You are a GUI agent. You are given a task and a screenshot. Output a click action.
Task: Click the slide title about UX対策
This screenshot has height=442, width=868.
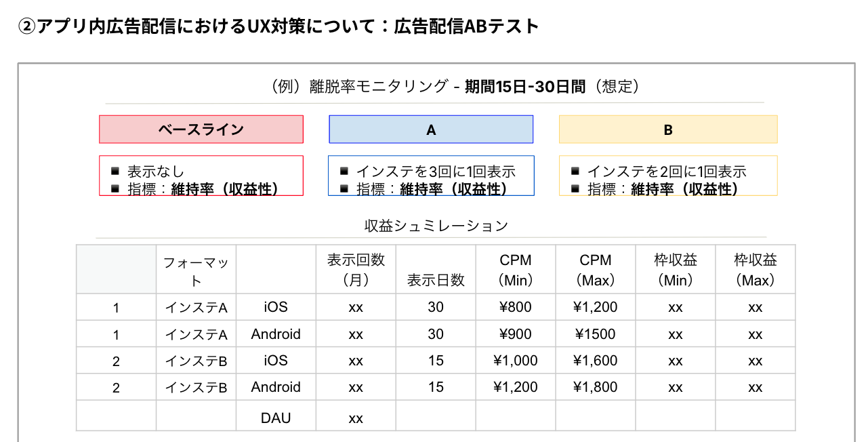point(278,26)
